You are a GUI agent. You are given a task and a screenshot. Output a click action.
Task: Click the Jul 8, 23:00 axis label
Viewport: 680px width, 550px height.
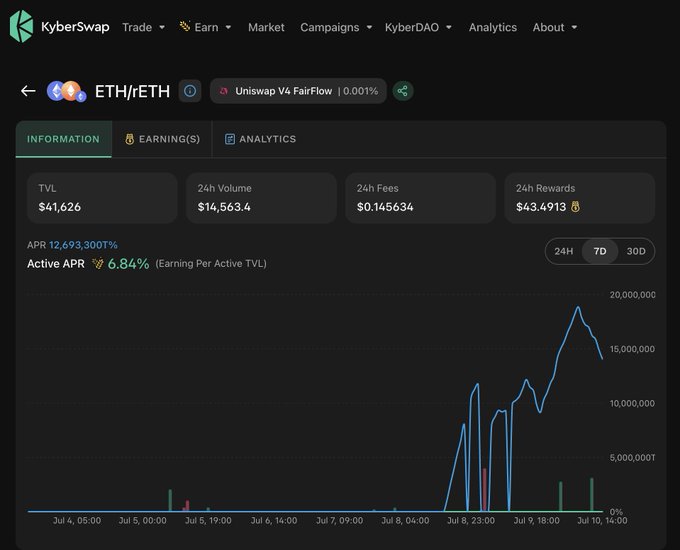(471, 521)
